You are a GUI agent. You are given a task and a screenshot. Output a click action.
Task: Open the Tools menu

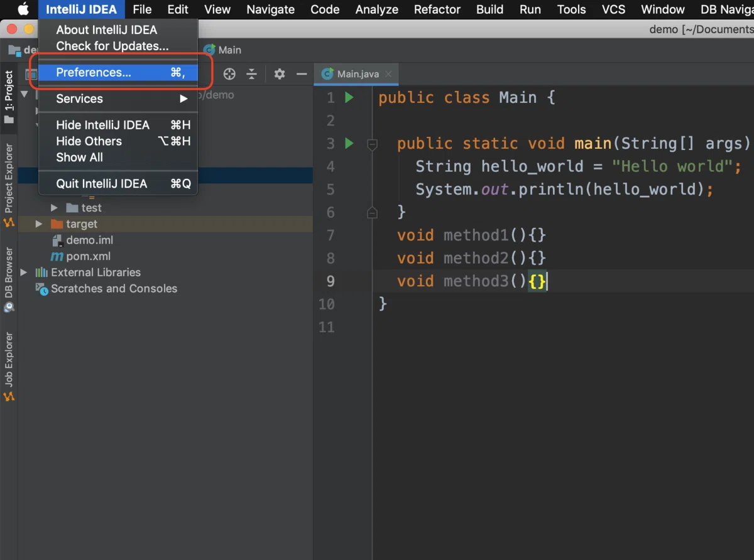click(x=572, y=9)
